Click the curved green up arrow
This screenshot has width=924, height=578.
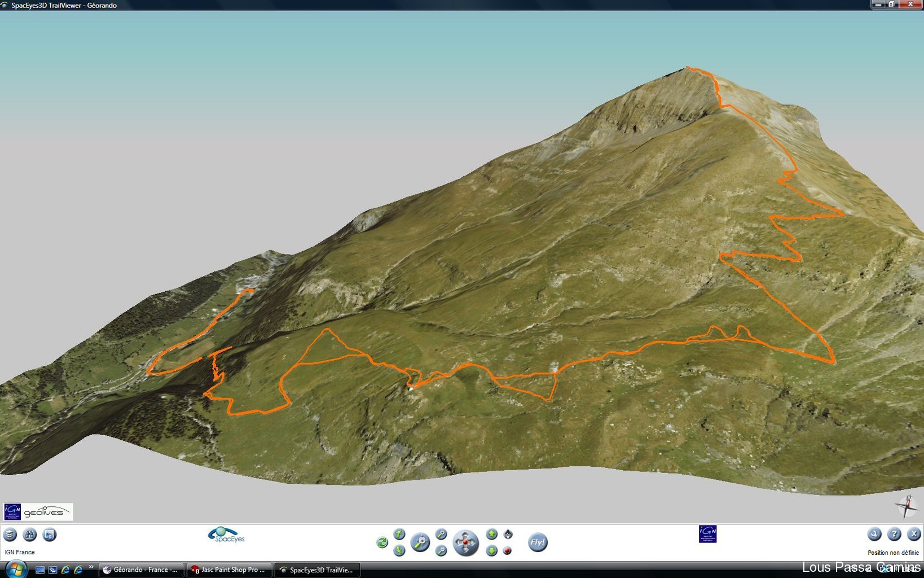click(x=399, y=534)
